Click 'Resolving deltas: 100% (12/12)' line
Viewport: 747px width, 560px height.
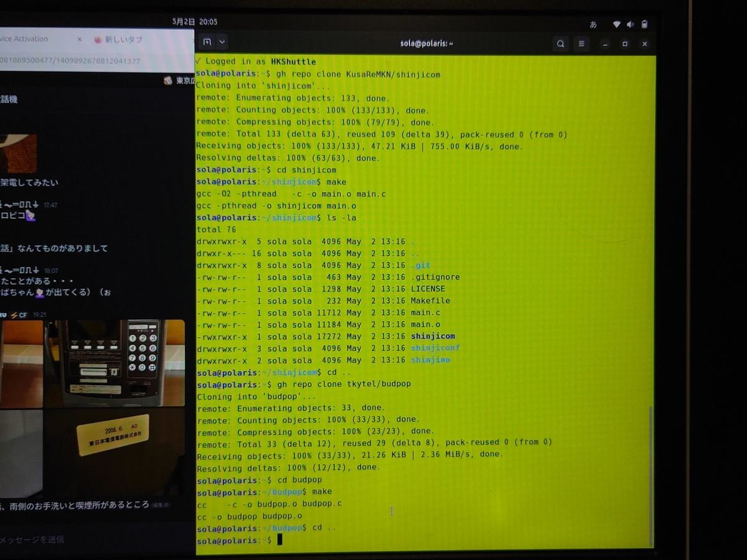point(288,467)
